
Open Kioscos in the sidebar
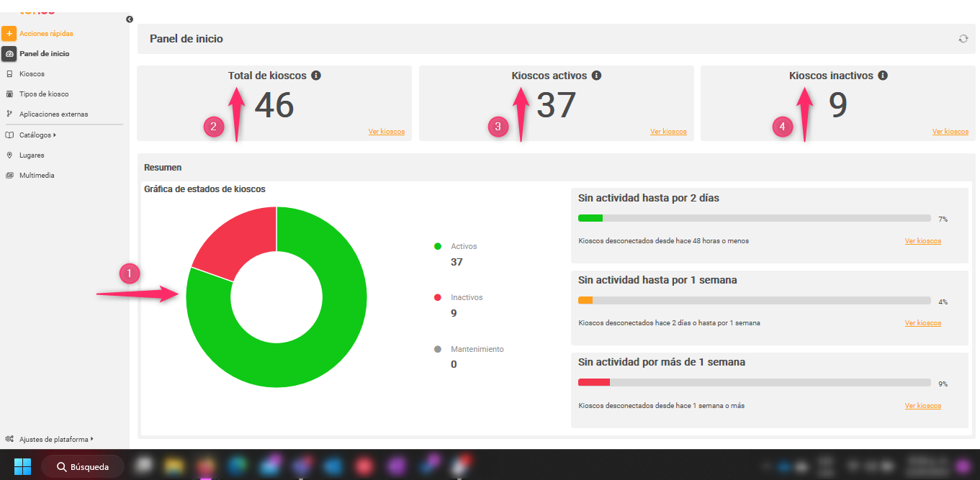tap(32, 74)
